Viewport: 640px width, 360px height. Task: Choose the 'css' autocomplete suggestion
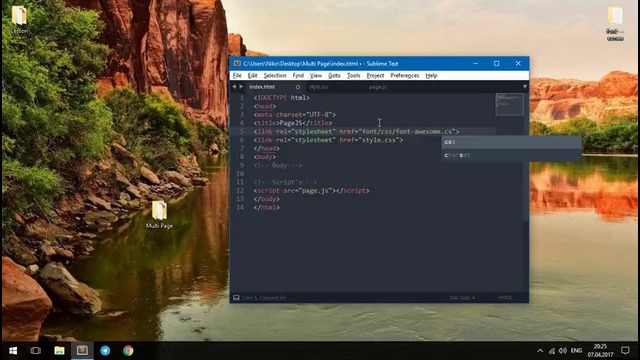(511, 142)
